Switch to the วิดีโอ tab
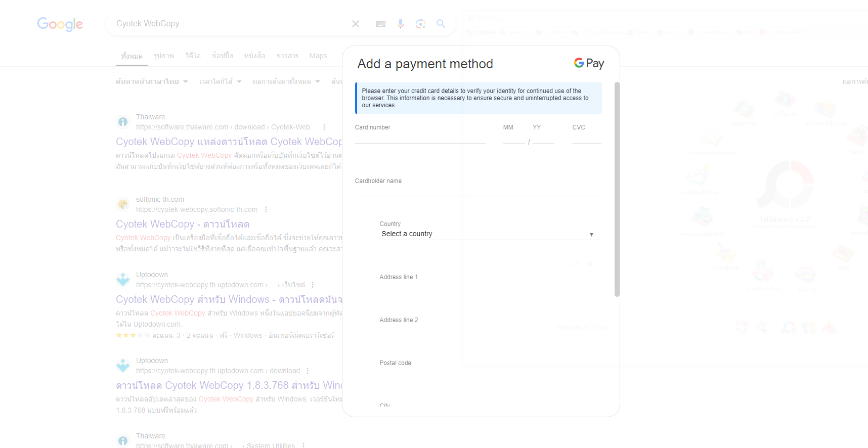This screenshot has height=448, width=868. point(193,56)
